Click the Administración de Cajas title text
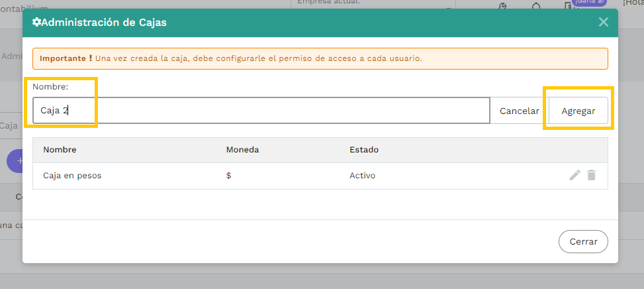The image size is (644, 289). click(104, 22)
